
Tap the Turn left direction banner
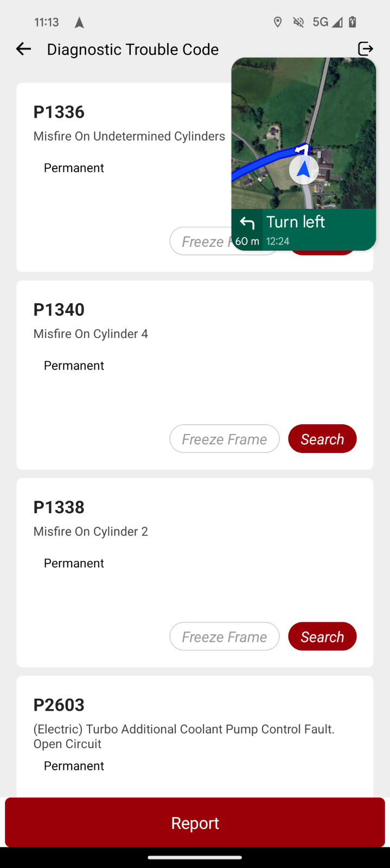pyautogui.click(x=304, y=229)
